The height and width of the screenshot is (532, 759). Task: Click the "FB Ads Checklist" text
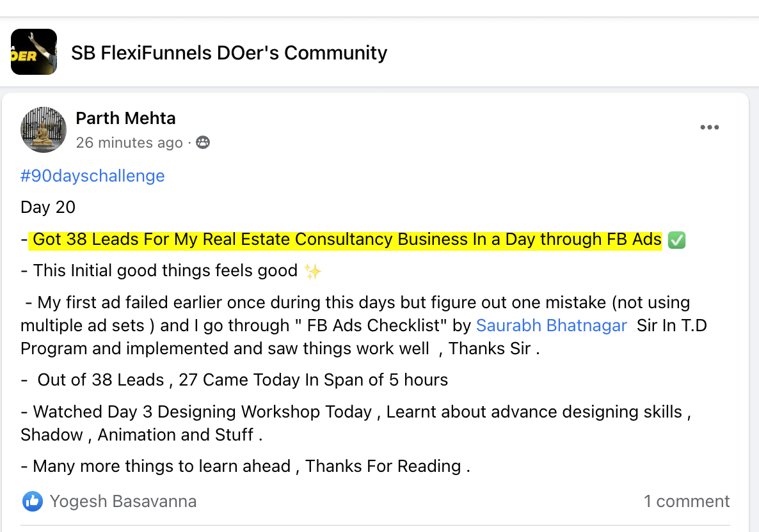pyautogui.click(x=376, y=325)
